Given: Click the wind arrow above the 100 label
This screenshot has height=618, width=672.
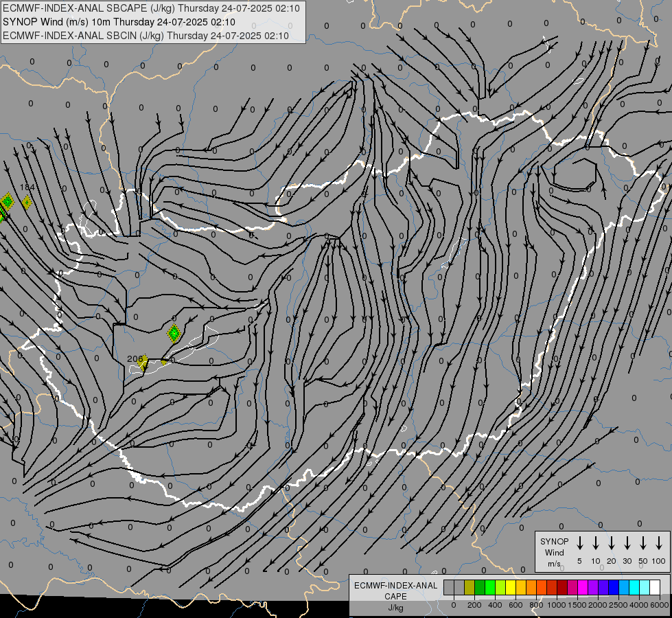Looking at the screenshot, I should click(659, 543).
